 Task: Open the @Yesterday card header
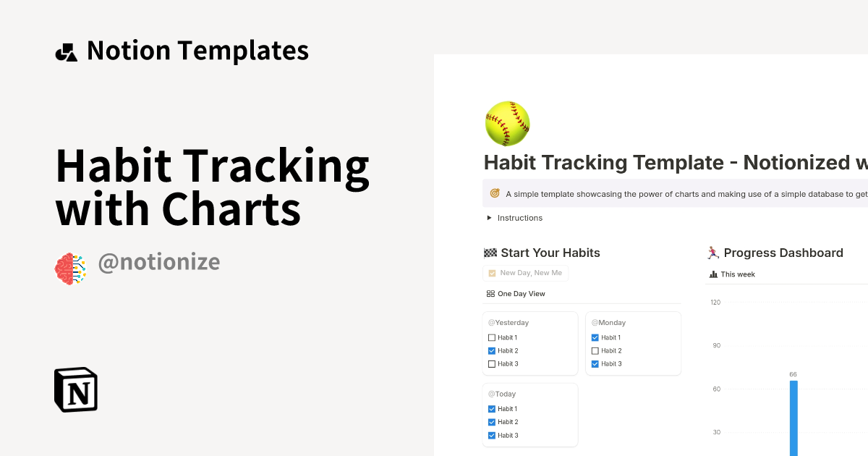pos(509,322)
